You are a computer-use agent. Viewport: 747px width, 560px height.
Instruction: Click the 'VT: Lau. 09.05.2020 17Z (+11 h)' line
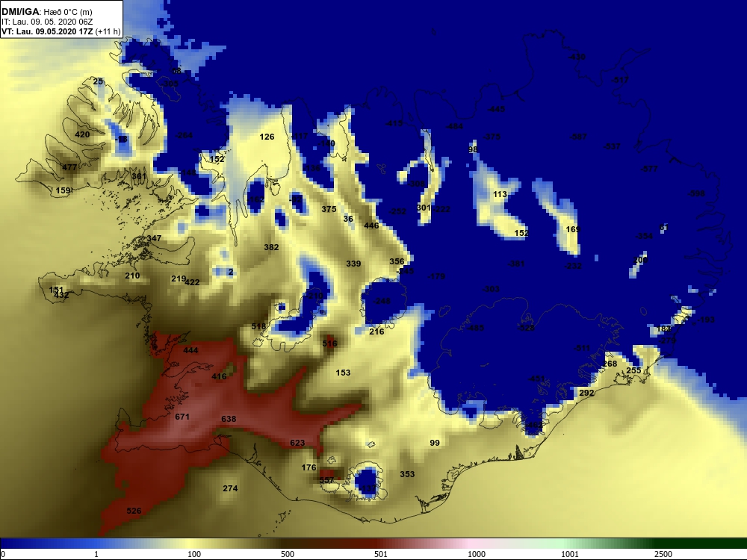[x=61, y=31]
